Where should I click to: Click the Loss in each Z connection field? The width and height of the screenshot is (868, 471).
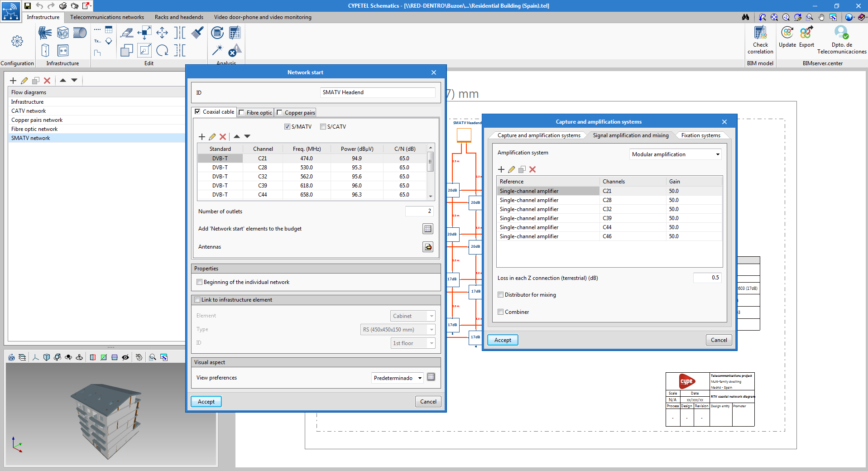[707, 278]
